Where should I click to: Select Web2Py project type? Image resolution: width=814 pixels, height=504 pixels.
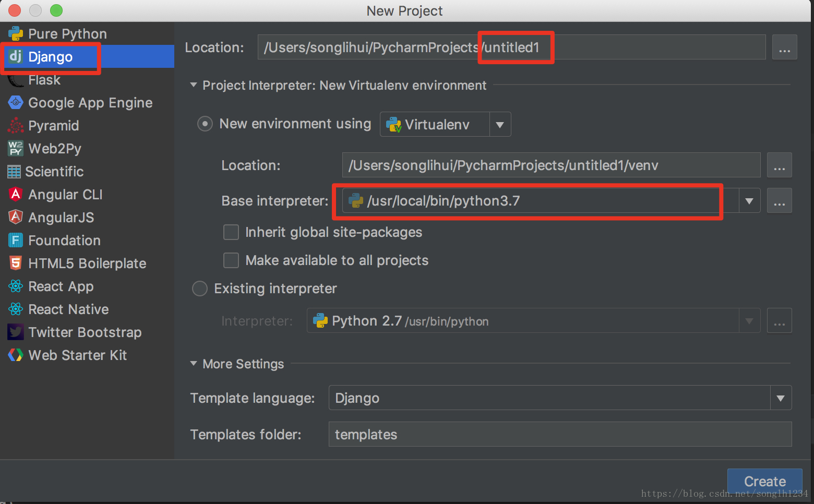[x=87, y=149]
